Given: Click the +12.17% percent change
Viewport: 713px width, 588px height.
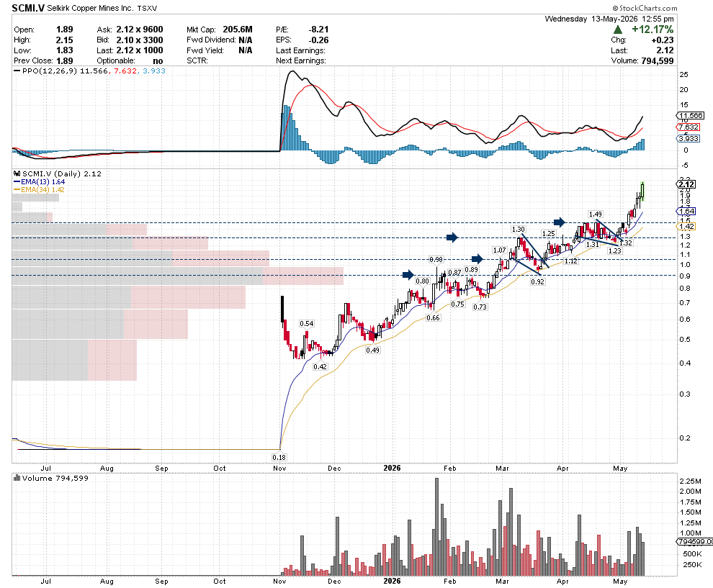Looking at the screenshot, I should point(653,30).
